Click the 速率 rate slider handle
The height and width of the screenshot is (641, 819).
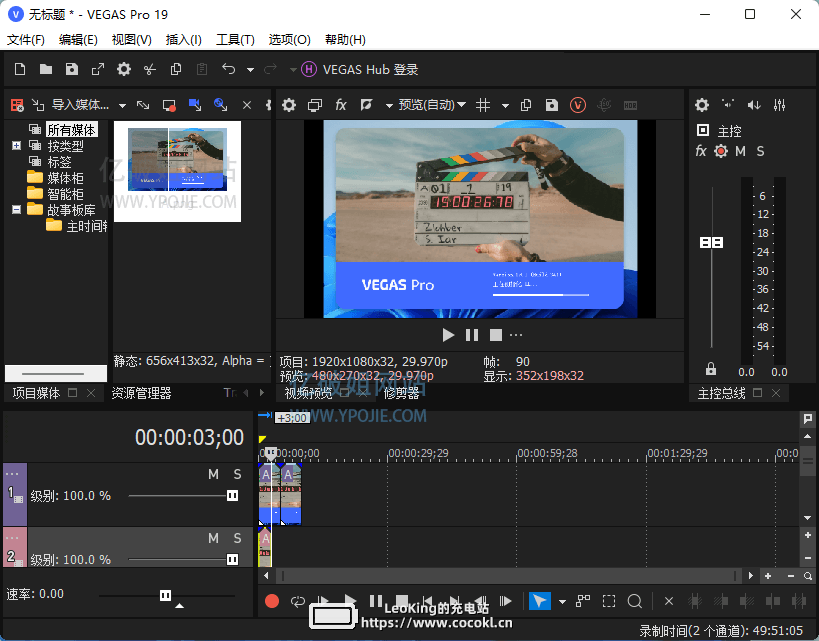(165, 596)
